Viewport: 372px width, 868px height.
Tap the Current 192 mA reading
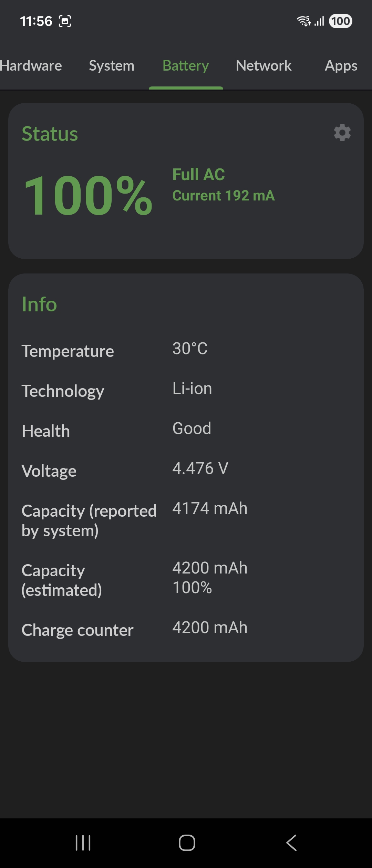[224, 196]
